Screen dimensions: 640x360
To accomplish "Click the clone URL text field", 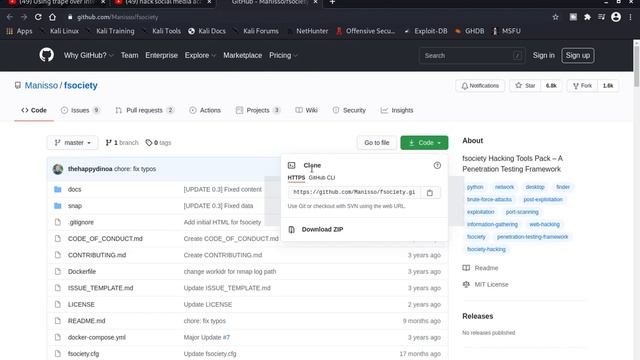I will click(354, 192).
